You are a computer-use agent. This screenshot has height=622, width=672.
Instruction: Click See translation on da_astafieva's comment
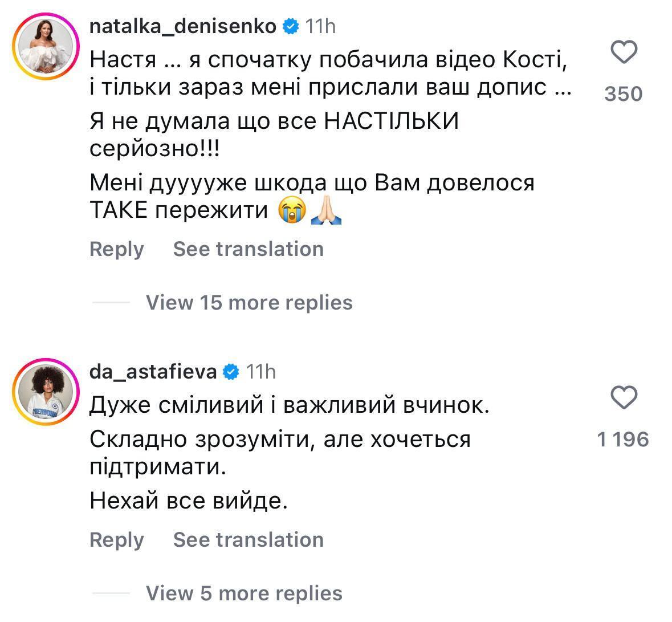pyautogui.click(x=249, y=539)
